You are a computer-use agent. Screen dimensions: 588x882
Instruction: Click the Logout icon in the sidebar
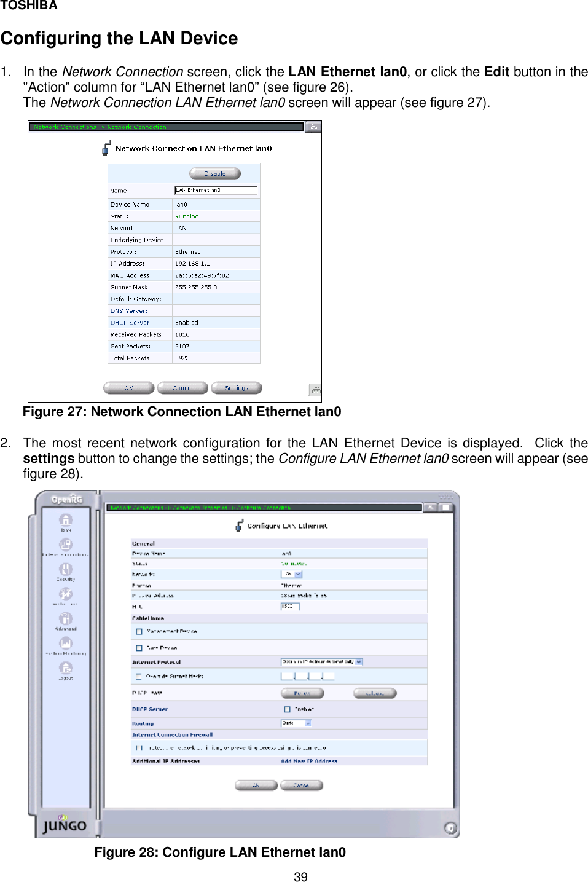[66, 668]
